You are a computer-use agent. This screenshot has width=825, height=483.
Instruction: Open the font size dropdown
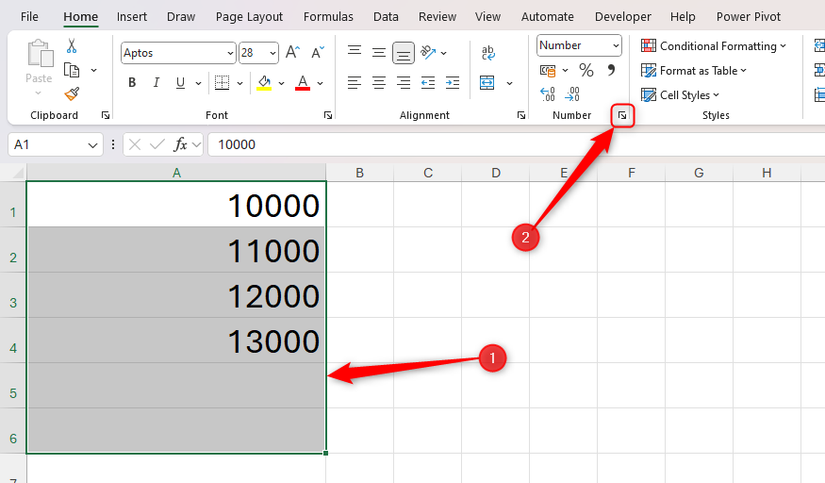coord(273,53)
